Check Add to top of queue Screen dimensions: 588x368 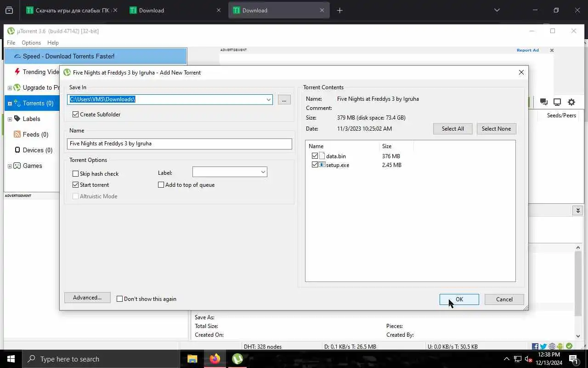[x=161, y=184]
